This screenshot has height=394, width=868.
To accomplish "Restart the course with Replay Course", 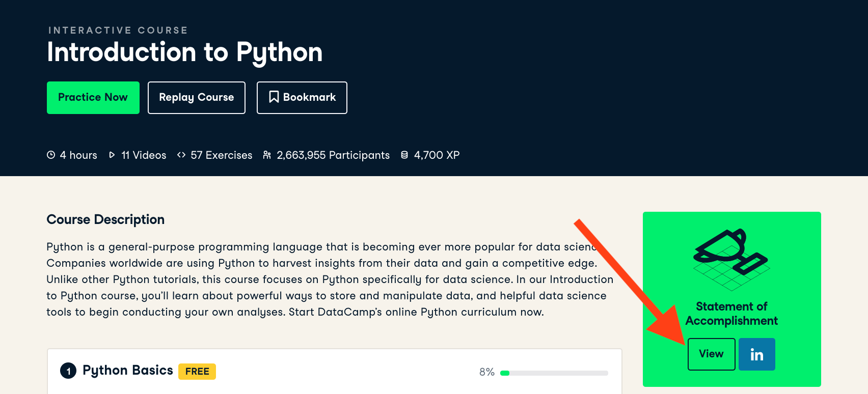I will point(197,98).
